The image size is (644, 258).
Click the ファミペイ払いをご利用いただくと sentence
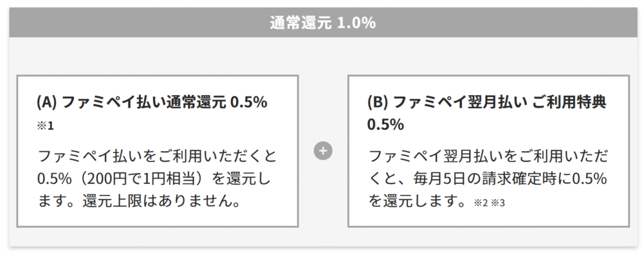pyautogui.click(x=158, y=157)
